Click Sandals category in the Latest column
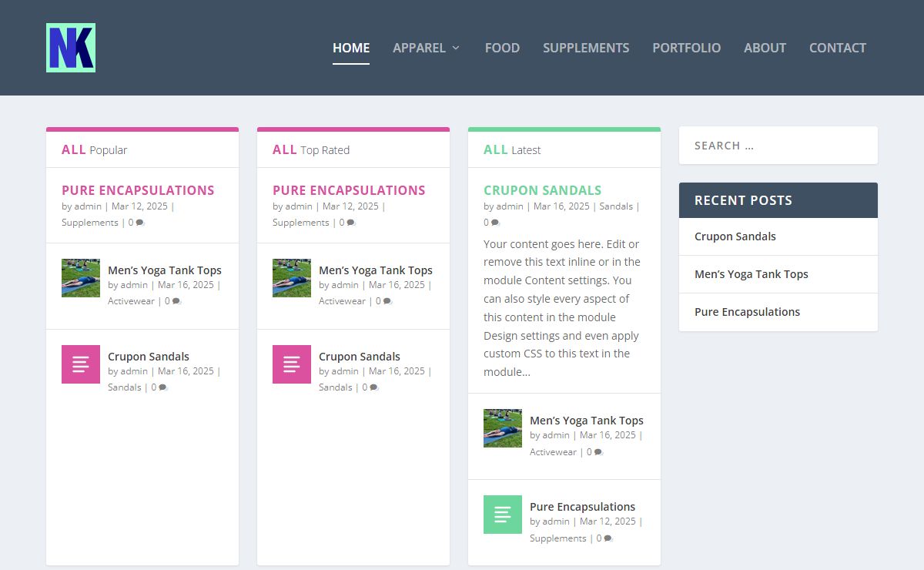This screenshot has height=570, width=924. (x=616, y=206)
